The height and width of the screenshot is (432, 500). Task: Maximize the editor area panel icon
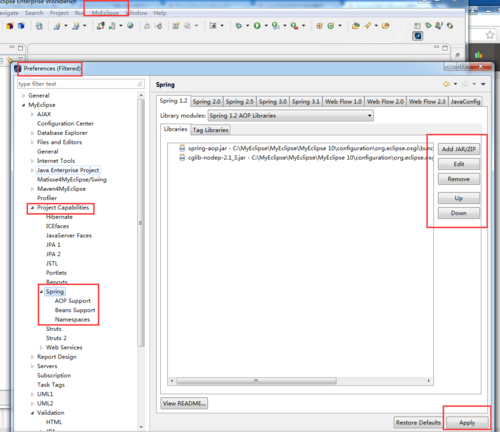[x=445, y=48]
